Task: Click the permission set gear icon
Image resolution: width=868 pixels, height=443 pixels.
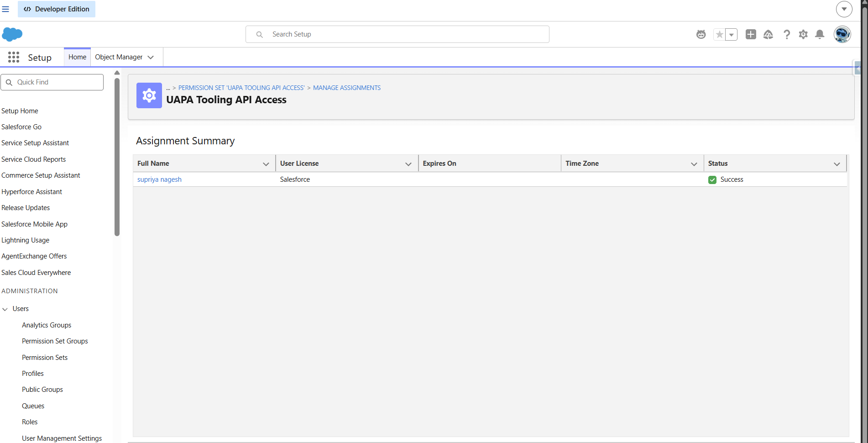Action: [x=149, y=95]
